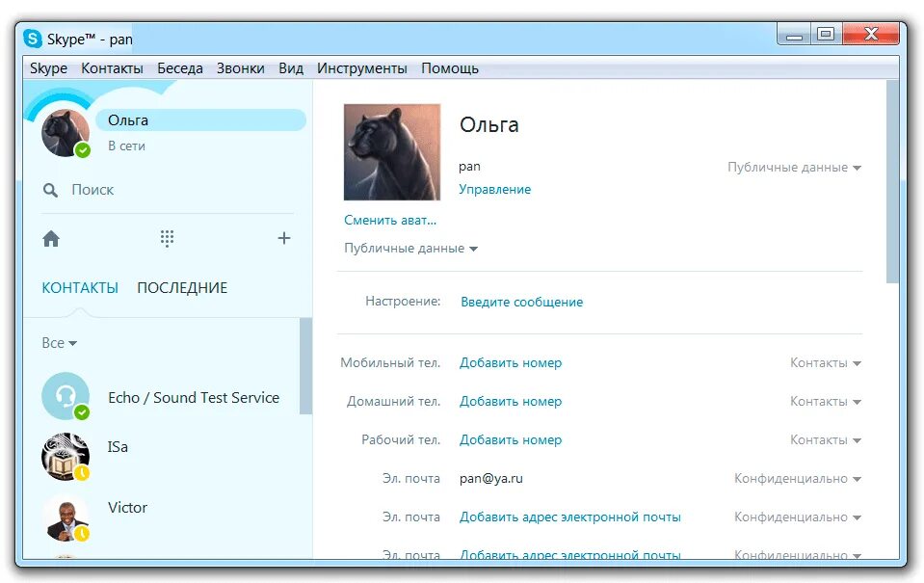This screenshot has height=583, width=924.
Task: Switch to the ПОСЛЕДНИЕ tab
Action: [x=182, y=288]
